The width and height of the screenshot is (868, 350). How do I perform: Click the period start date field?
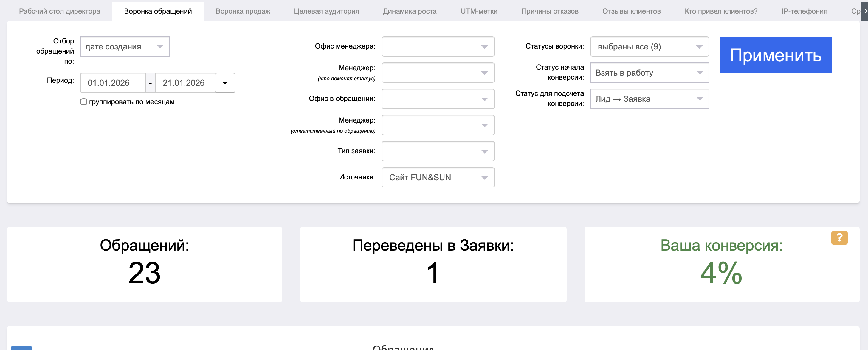[x=113, y=83]
